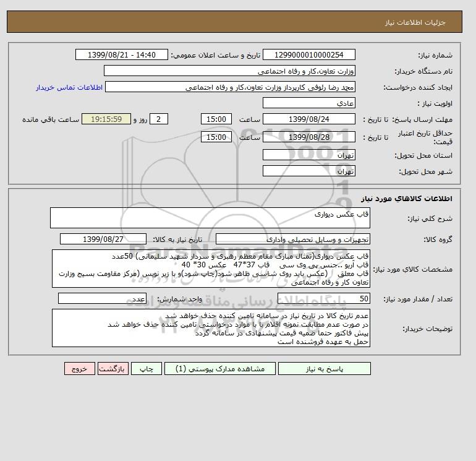This screenshot has width=476, height=461.
Task: Click the goods specifications text area
Action: tap(211, 269)
